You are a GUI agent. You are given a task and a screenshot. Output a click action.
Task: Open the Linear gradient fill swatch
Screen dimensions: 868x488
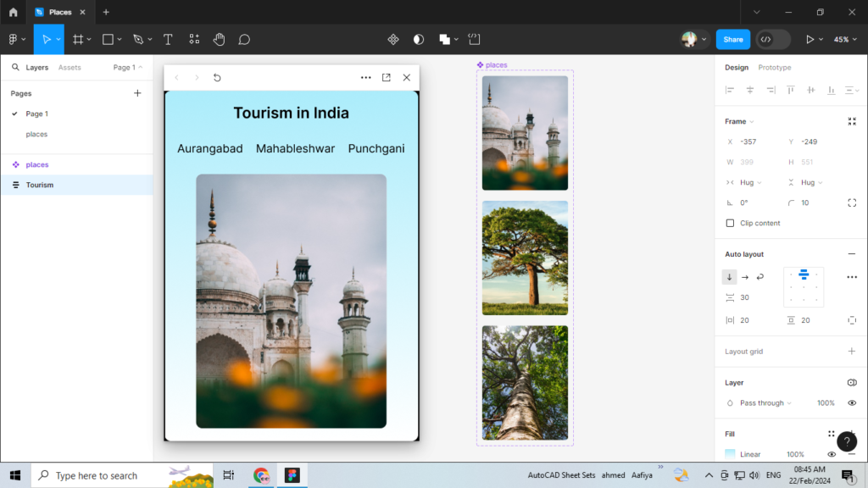(731, 454)
